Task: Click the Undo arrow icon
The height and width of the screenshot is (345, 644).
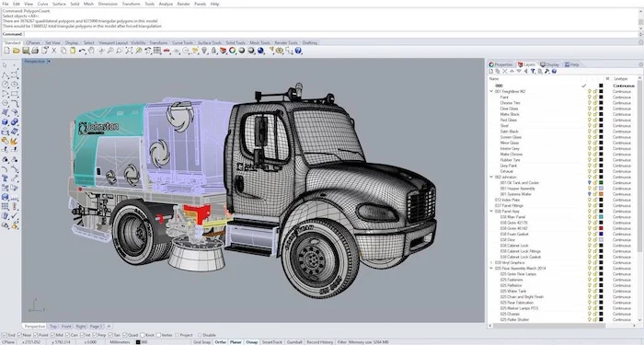Action: point(82,51)
